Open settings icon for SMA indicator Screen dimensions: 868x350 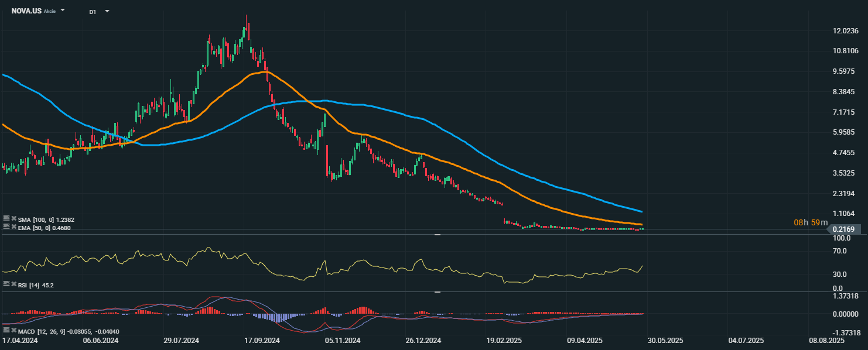pos(6,219)
